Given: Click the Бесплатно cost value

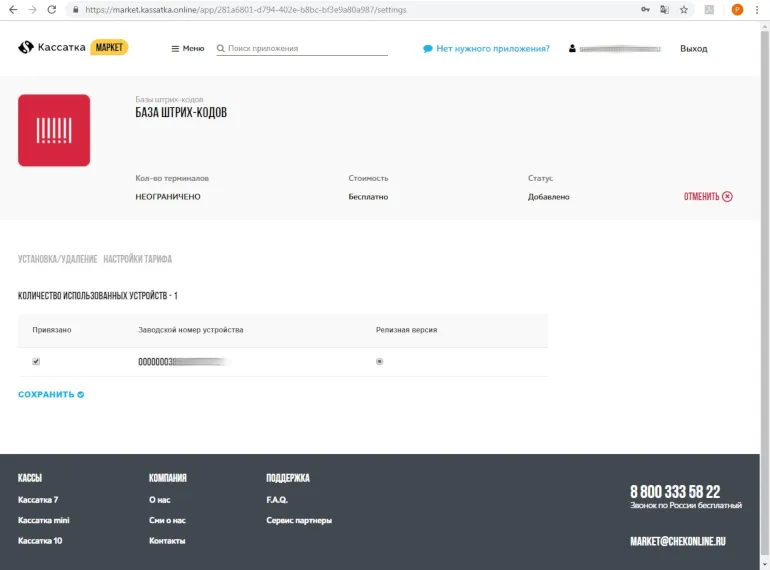Looking at the screenshot, I should click(368, 197).
